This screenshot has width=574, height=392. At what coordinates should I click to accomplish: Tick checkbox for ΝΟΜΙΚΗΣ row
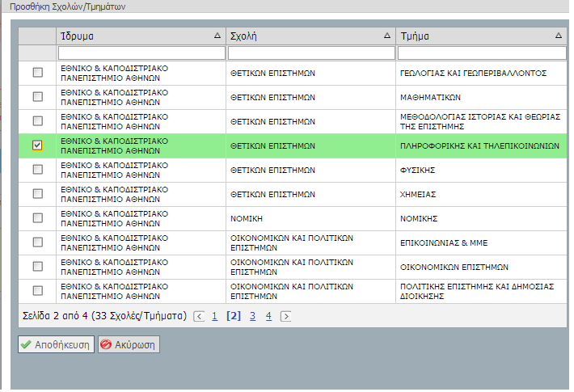[x=38, y=218]
